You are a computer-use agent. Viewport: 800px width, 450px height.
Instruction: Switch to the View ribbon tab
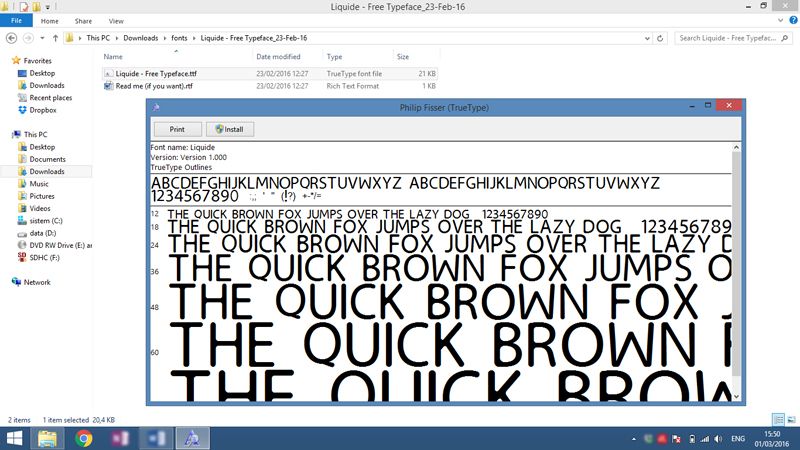(x=116, y=21)
